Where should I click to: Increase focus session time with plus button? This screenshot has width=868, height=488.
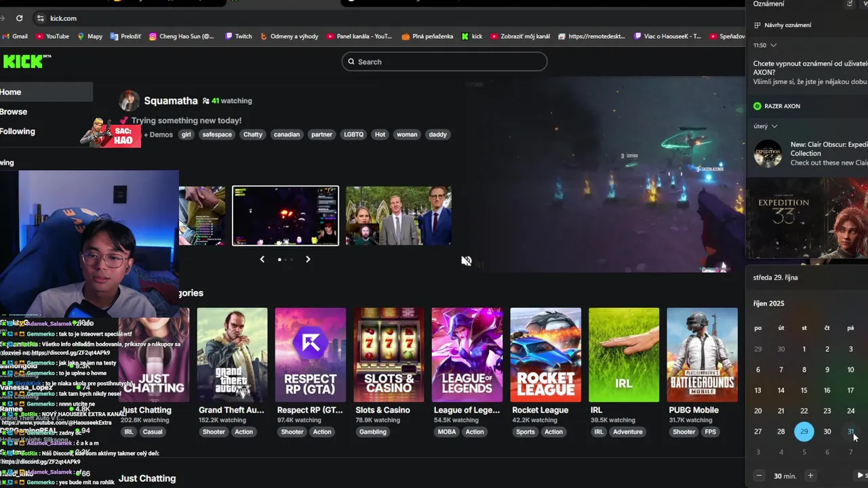pos(810,476)
